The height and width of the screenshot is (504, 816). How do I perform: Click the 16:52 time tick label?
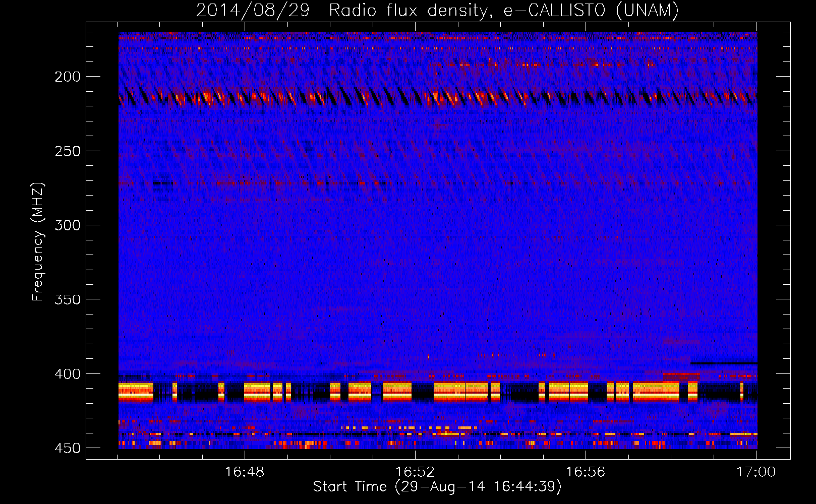click(x=415, y=472)
